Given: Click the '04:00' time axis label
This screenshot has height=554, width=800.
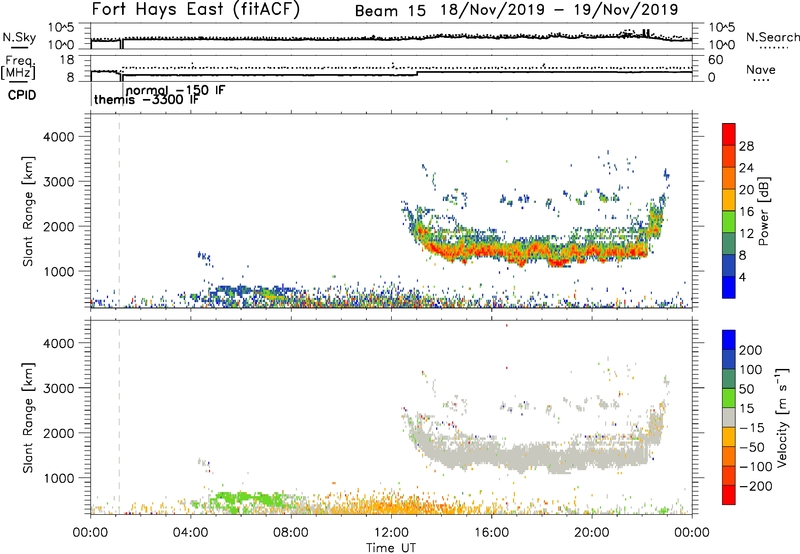Looking at the screenshot, I should pyautogui.click(x=190, y=533).
